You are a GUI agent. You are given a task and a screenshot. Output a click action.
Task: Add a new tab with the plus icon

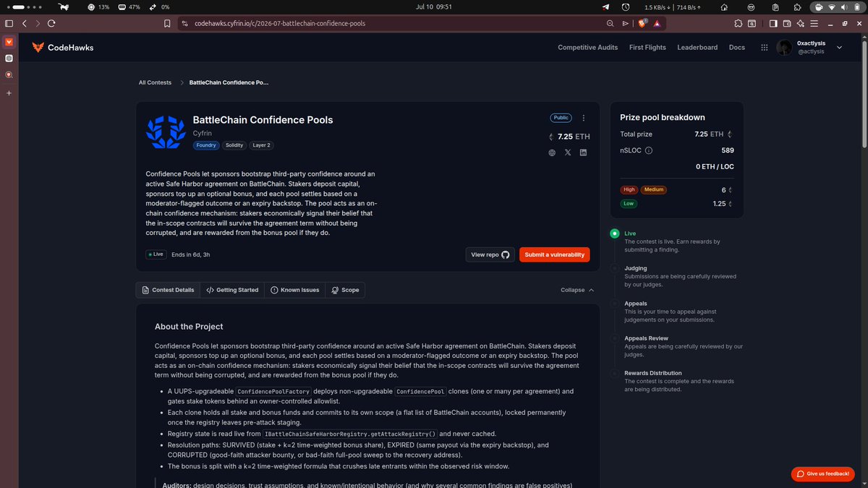click(9, 93)
